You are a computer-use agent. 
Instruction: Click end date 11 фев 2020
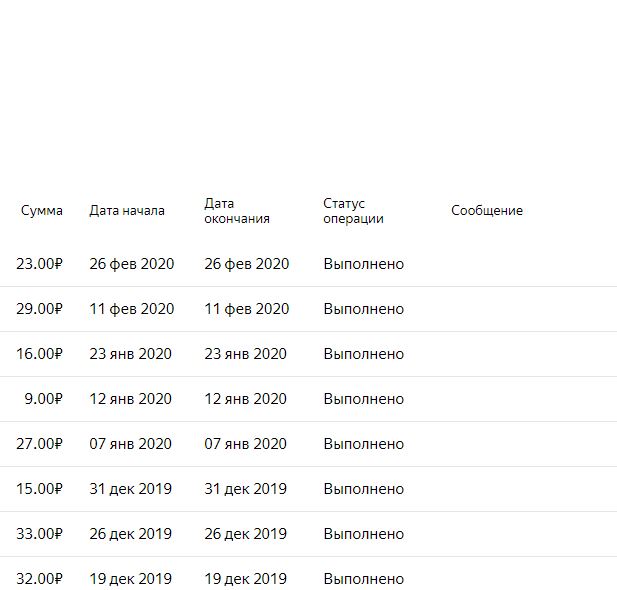(247, 309)
